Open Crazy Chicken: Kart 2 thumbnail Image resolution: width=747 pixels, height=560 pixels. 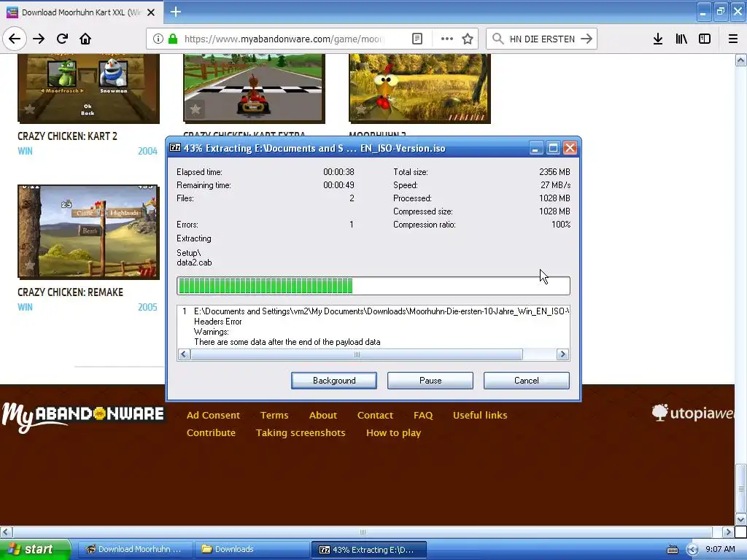[88, 88]
